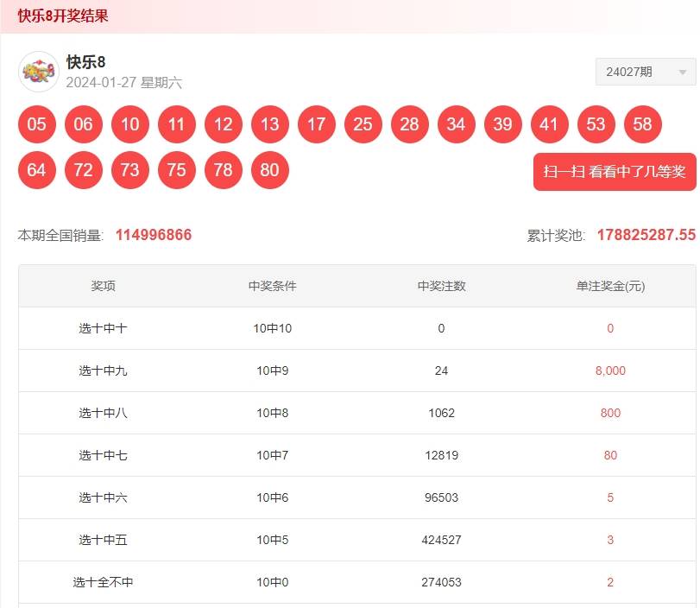
Task: Select the red number ball 78
Action: 224,170
